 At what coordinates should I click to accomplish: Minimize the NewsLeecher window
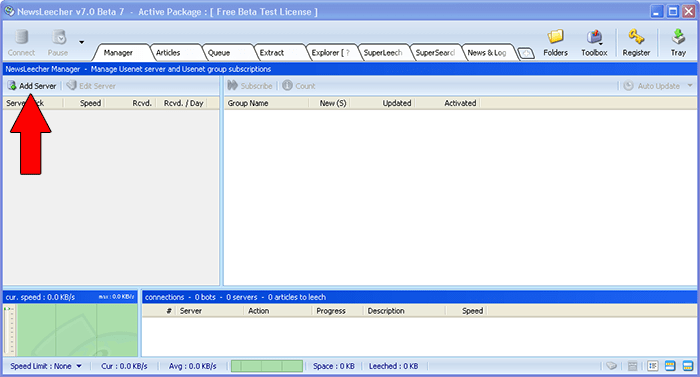[x=656, y=12]
